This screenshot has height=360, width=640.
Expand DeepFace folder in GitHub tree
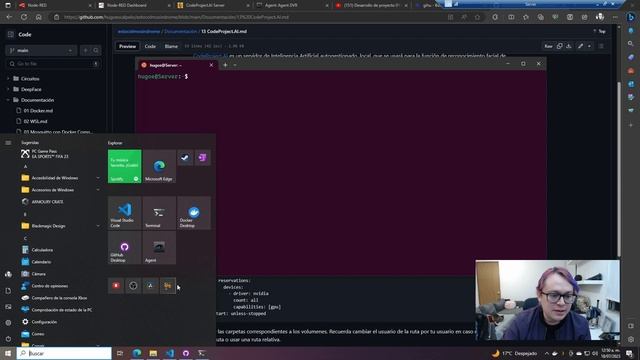point(8,89)
